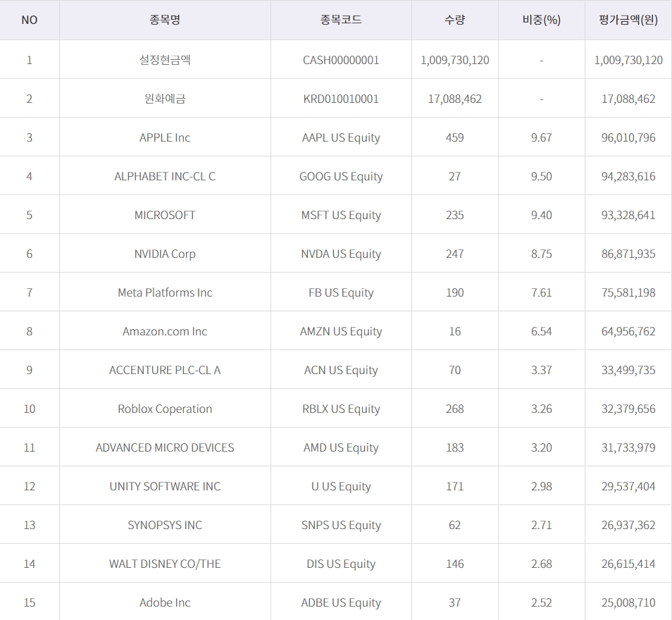This screenshot has width=672, height=620.
Task: Click the 평가금액(원) column header
Action: tap(628, 20)
